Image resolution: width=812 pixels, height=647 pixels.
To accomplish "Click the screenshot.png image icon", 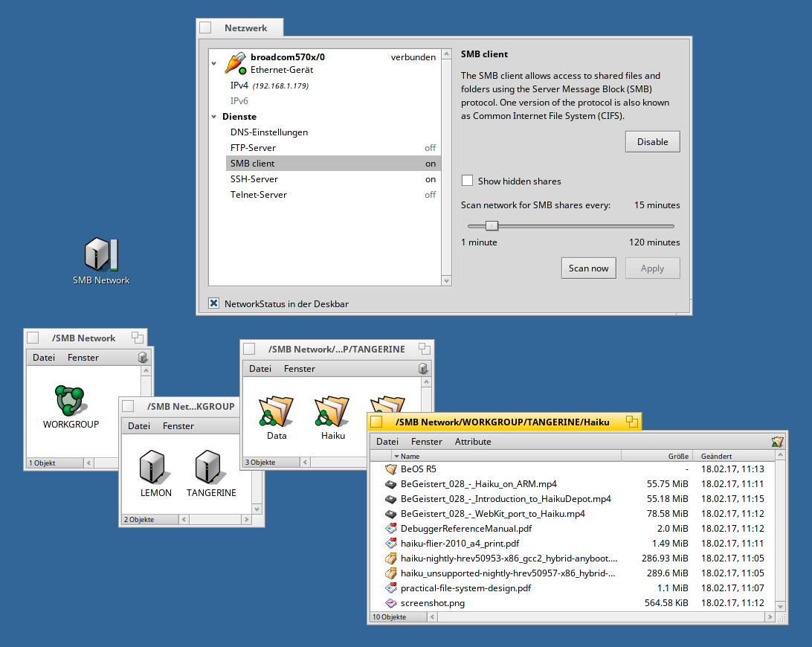I will point(391,603).
